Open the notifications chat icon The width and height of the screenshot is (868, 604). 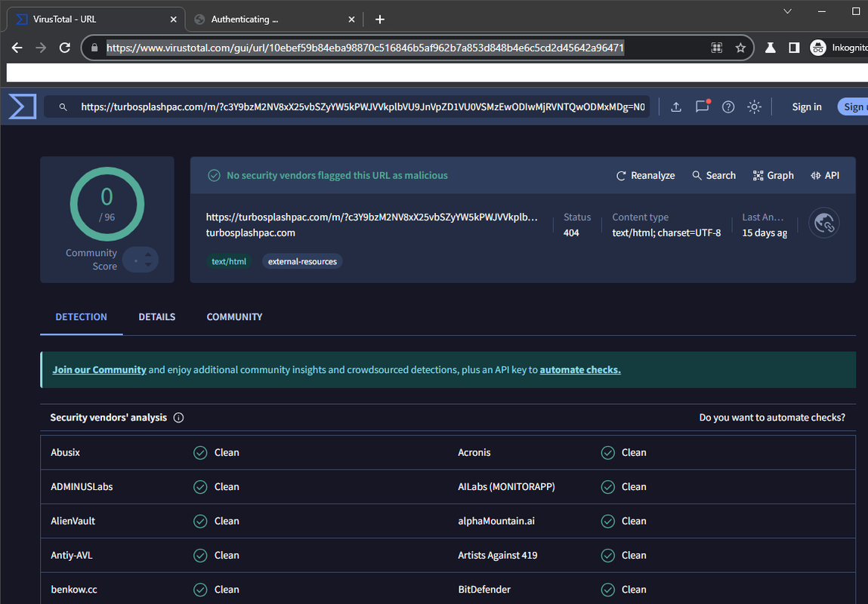pyautogui.click(x=702, y=106)
